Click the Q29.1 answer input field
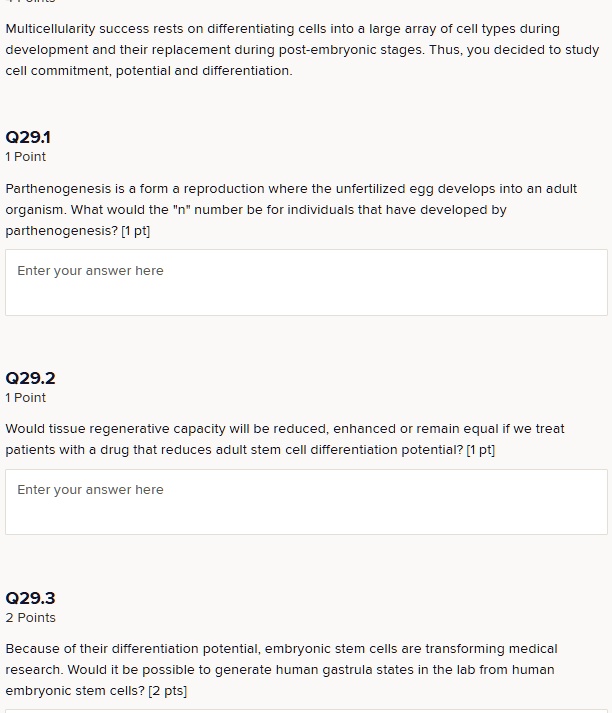Image resolution: width=612 pixels, height=713 pixels. click(306, 282)
